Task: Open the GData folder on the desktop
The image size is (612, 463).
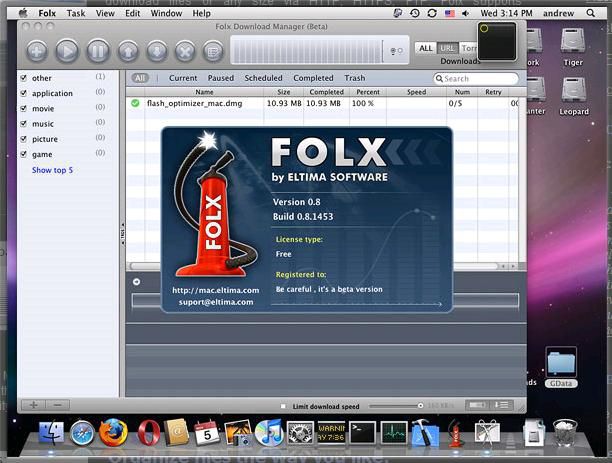Action: click(561, 367)
